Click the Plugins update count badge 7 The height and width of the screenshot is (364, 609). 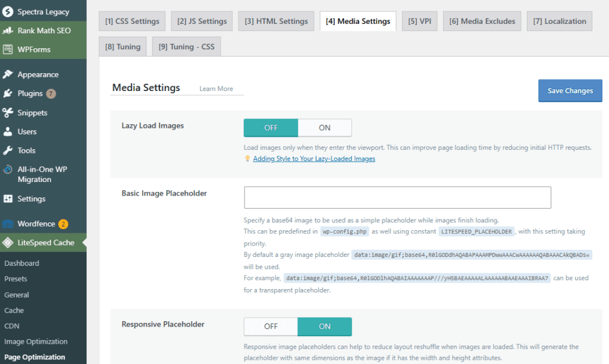pos(51,93)
